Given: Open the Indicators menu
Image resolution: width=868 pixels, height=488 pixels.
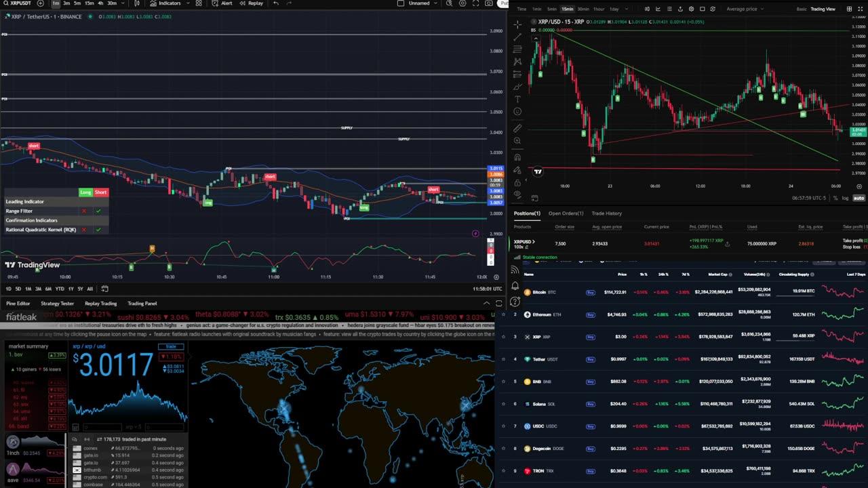Looking at the screenshot, I should 164,3.
